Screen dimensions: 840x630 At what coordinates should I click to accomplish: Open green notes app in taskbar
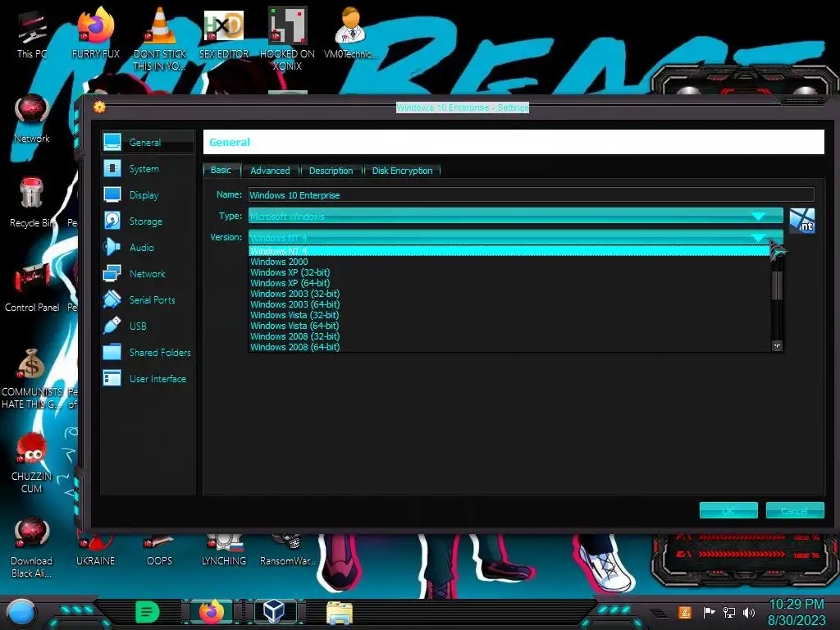[148, 611]
